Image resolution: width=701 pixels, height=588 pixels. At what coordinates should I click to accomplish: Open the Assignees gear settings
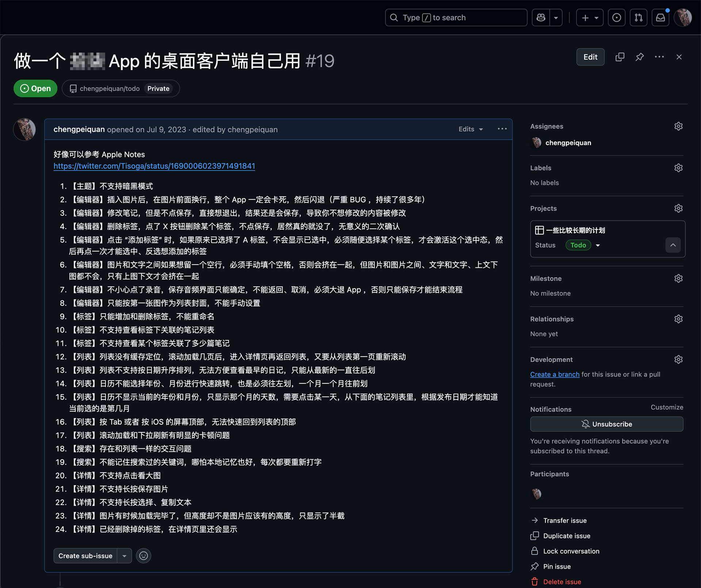678,126
